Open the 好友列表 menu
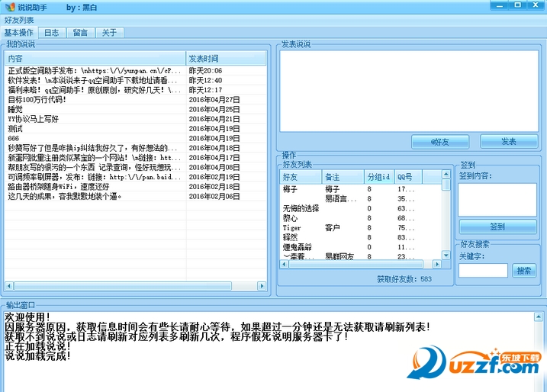Image resolution: width=547 pixels, height=392 pixels. point(19,21)
